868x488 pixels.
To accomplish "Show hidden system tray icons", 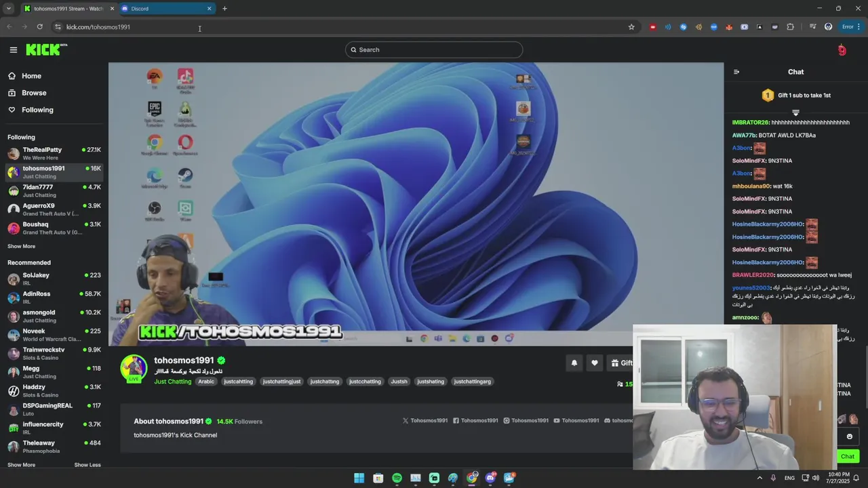I will tap(760, 478).
